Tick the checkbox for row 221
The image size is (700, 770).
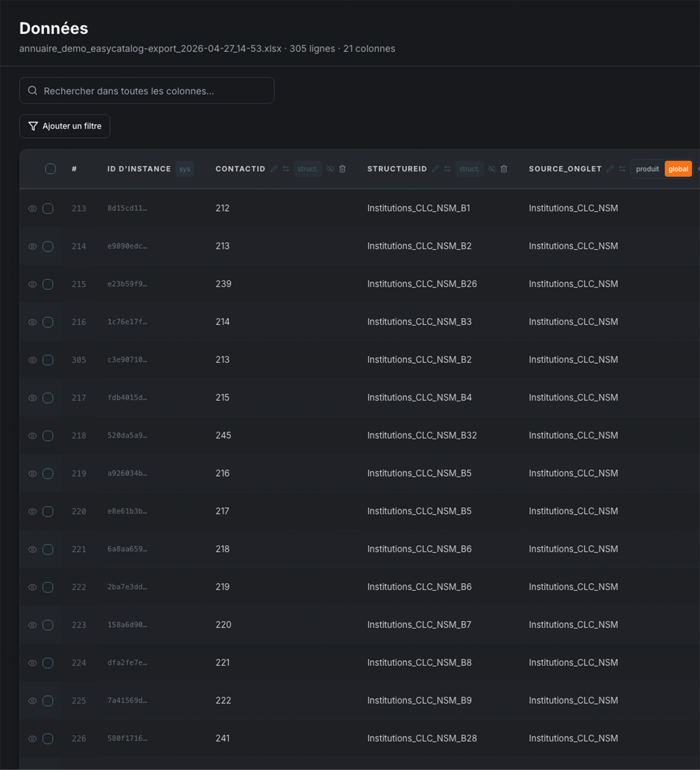pyautogui.click(x=48, y=549)
